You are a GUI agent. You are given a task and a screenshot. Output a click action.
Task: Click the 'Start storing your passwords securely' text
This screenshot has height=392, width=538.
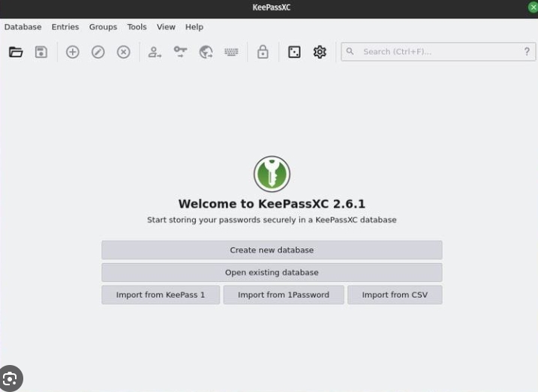272,220
